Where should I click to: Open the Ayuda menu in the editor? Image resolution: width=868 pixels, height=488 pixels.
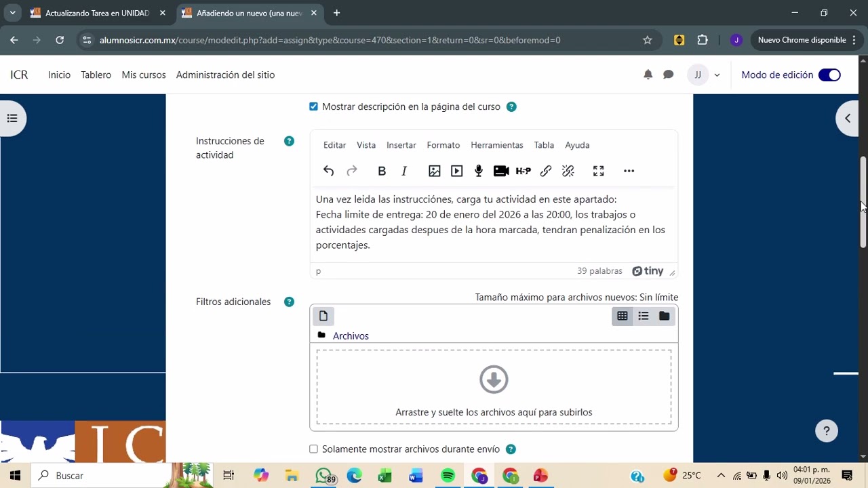577,145
